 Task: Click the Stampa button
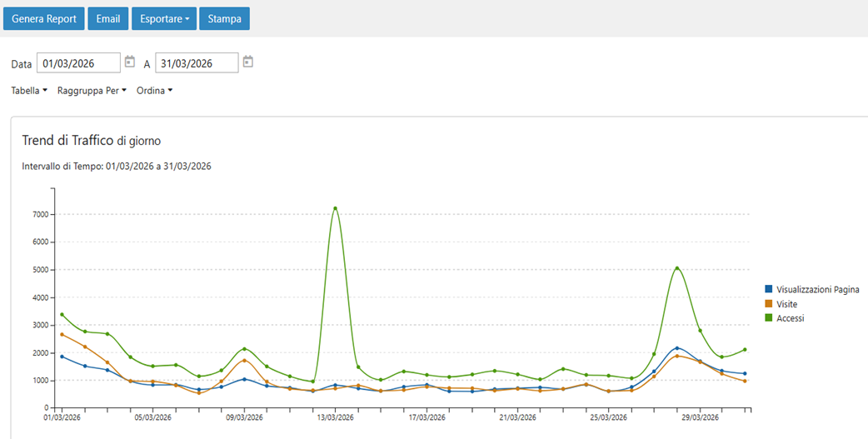coord(224,18)
